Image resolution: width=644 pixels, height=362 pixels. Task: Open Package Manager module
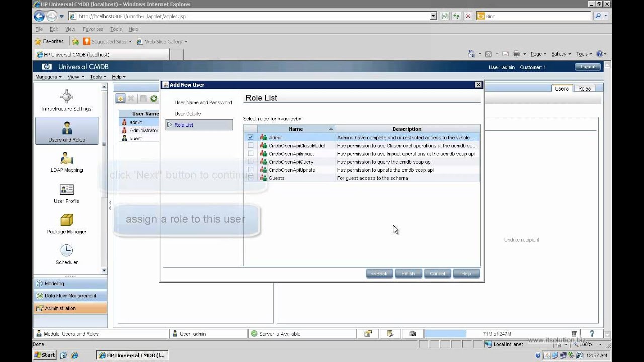pos(66,224)
